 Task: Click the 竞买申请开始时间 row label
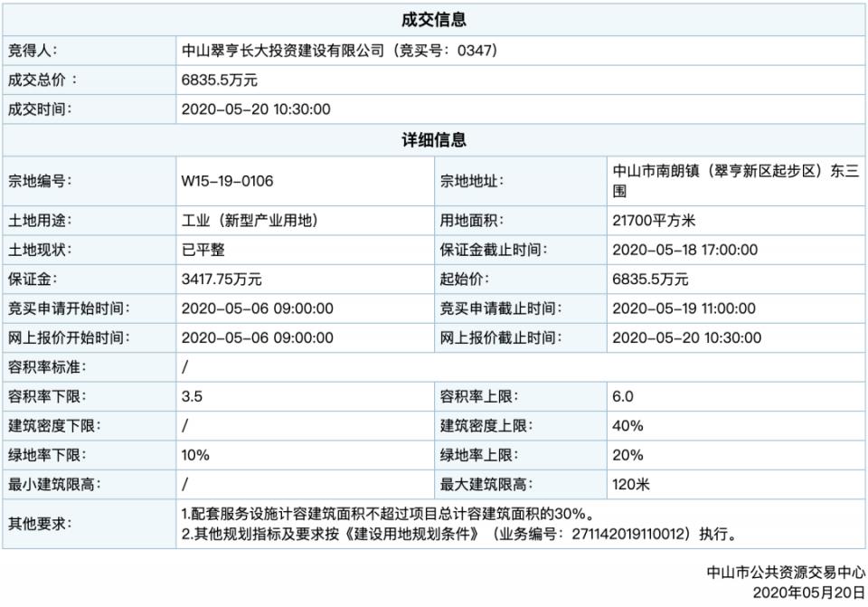[71, 308]
